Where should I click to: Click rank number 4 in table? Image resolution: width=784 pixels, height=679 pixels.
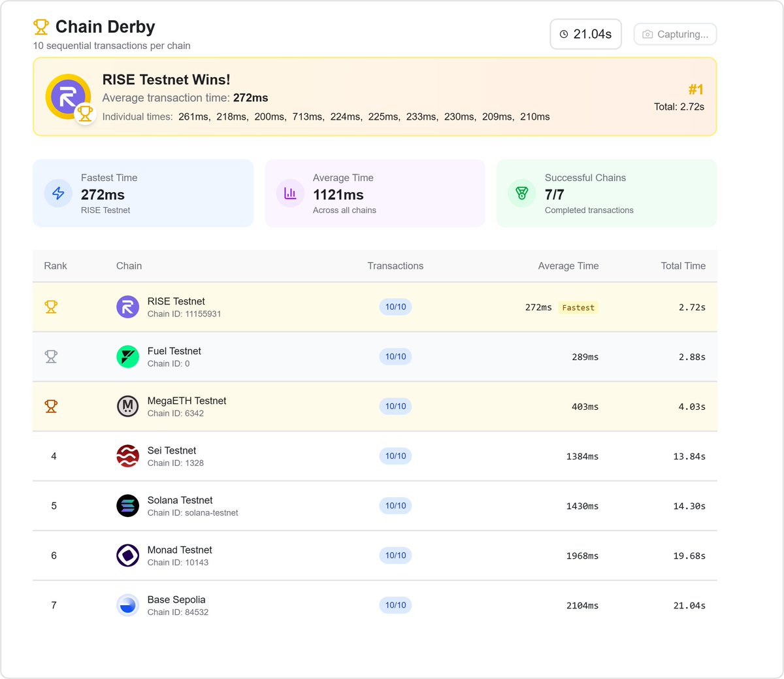[54, 456]
